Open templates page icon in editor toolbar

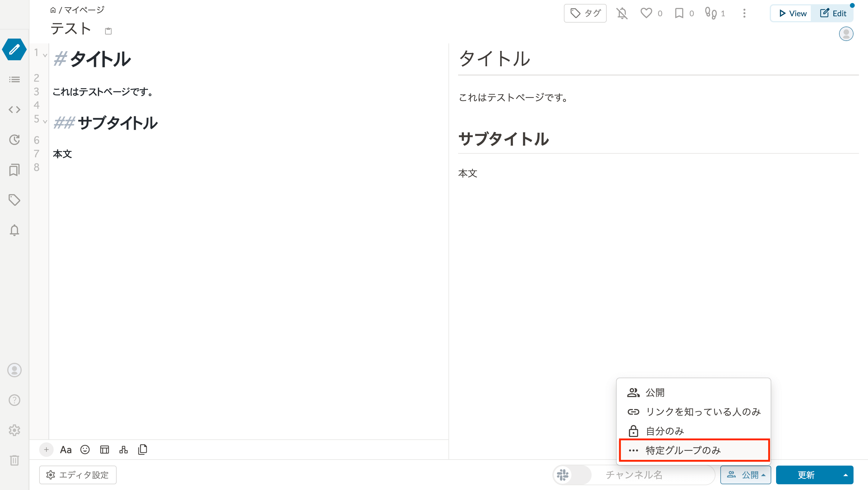click(x=143, y=450)
